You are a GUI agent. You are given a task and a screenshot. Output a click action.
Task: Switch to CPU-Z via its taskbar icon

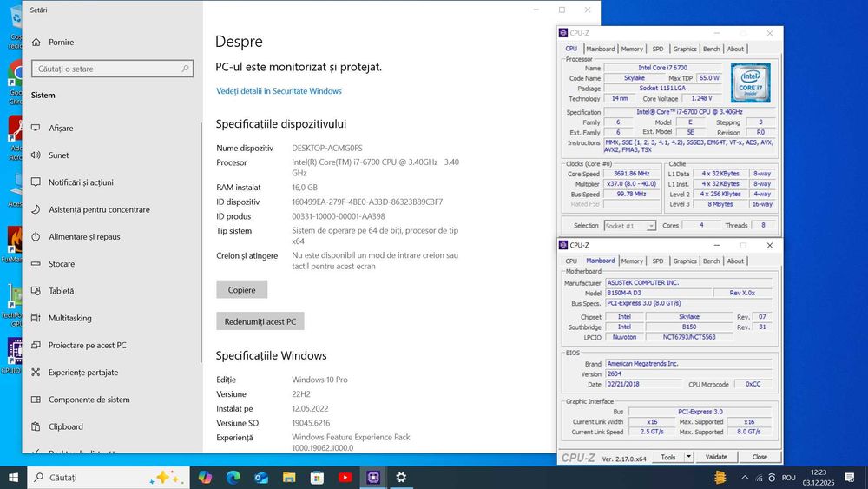373,478
